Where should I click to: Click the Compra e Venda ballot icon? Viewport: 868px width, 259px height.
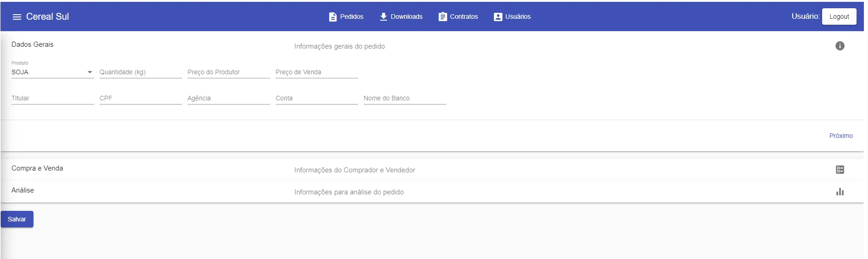(x=840, y=170)
